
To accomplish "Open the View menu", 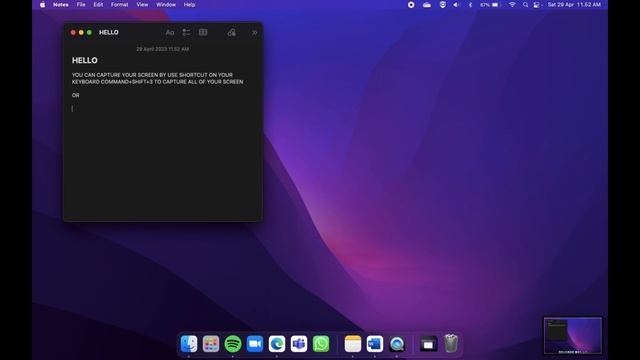I will pyautogui.click(x=142, y=4).
